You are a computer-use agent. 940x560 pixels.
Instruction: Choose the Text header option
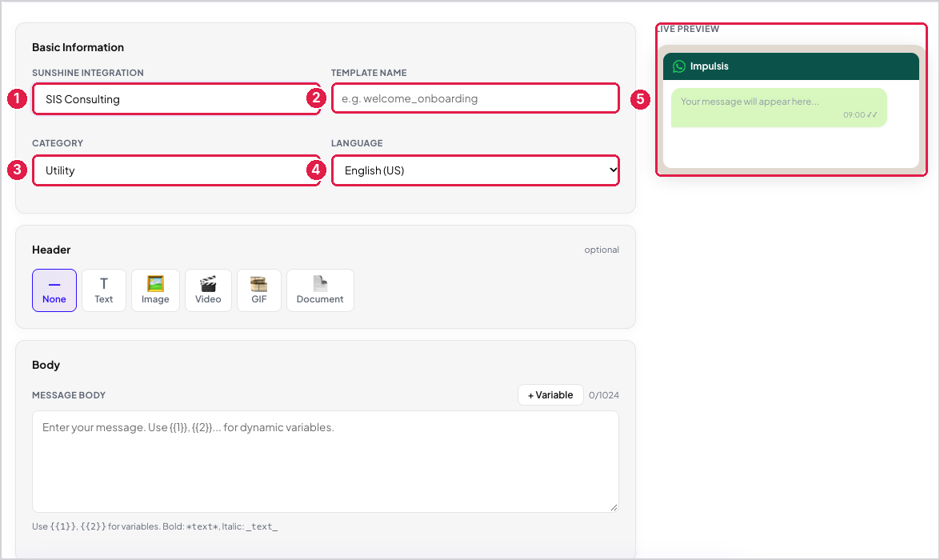104,290
